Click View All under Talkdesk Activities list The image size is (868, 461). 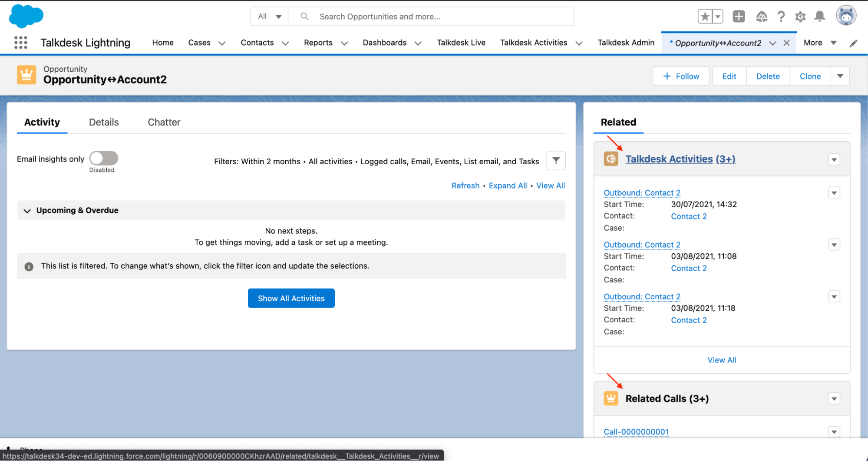[x=722, y=360]
